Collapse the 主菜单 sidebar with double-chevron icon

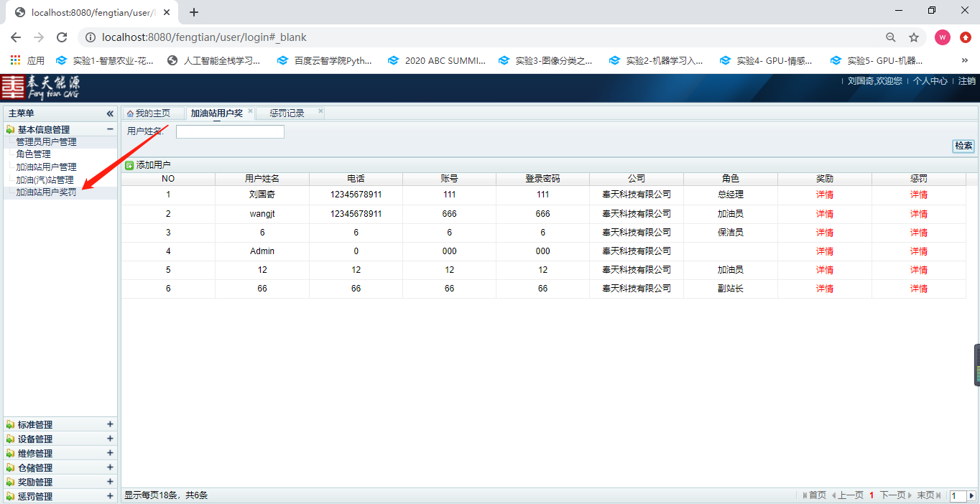click(110, 113)
